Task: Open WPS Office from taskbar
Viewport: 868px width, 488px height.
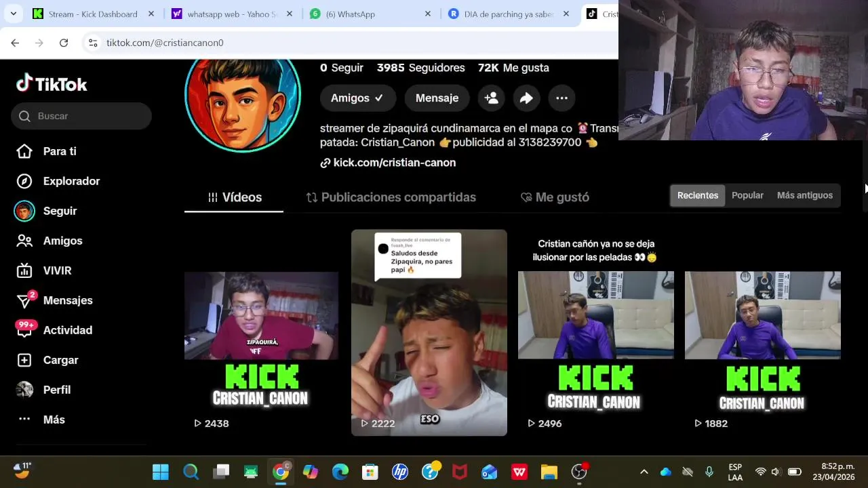Action: 519,472
